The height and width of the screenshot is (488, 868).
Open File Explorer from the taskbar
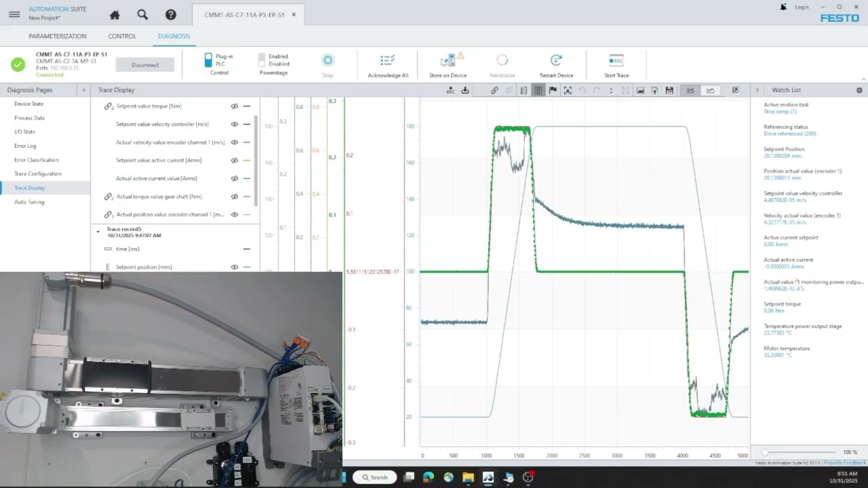point(468,477)
